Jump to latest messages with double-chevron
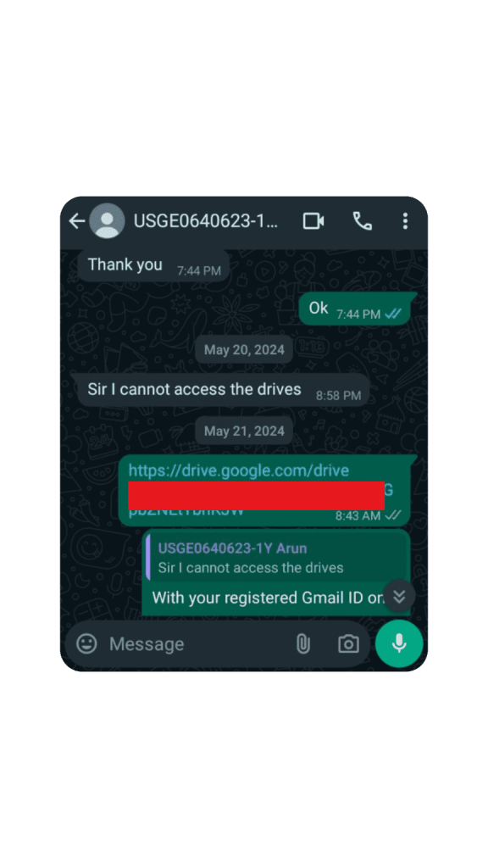Screen dimensions: 488x868 point(400,596)
